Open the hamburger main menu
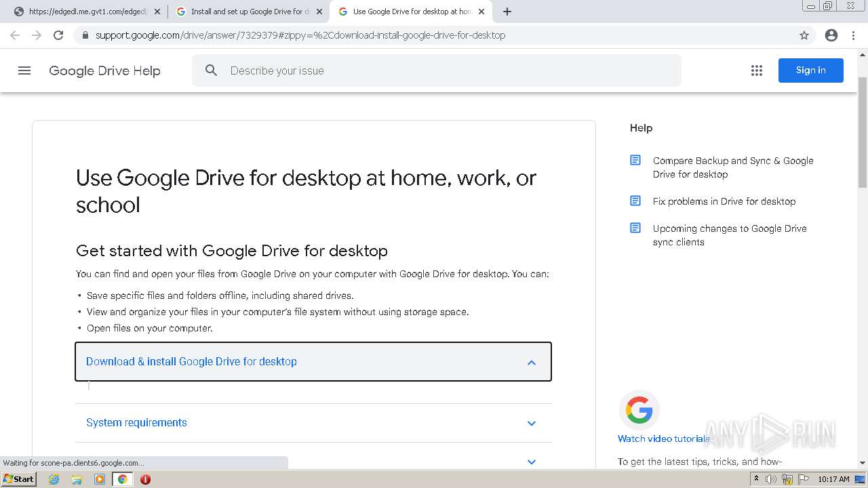 click(x=24, y=70)
